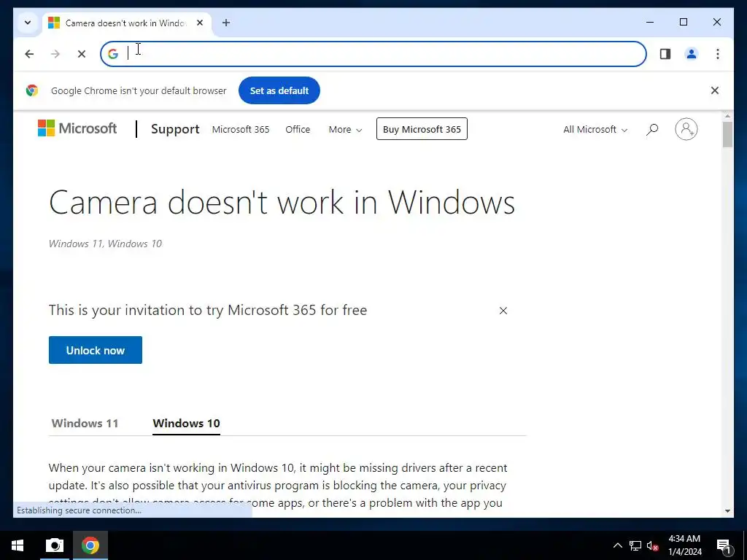Click the page vertical scrollbar thumb
747x560 pixels.
pyautogui.click(x=727, y=134)
